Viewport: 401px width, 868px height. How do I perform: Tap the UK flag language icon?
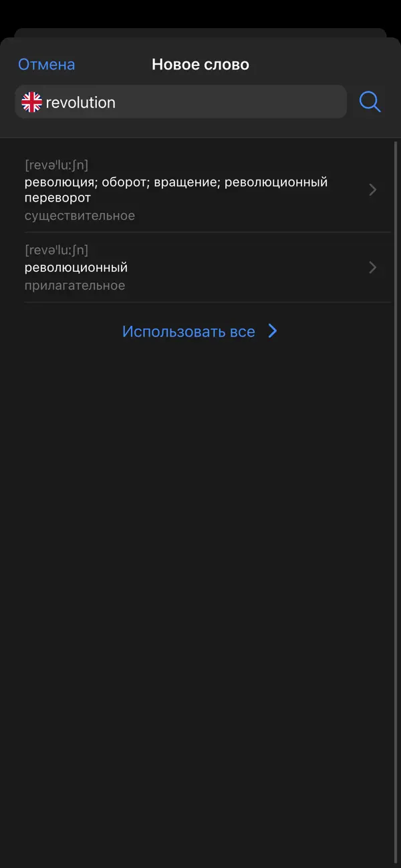pyautogui.click(x=31, y=102)
